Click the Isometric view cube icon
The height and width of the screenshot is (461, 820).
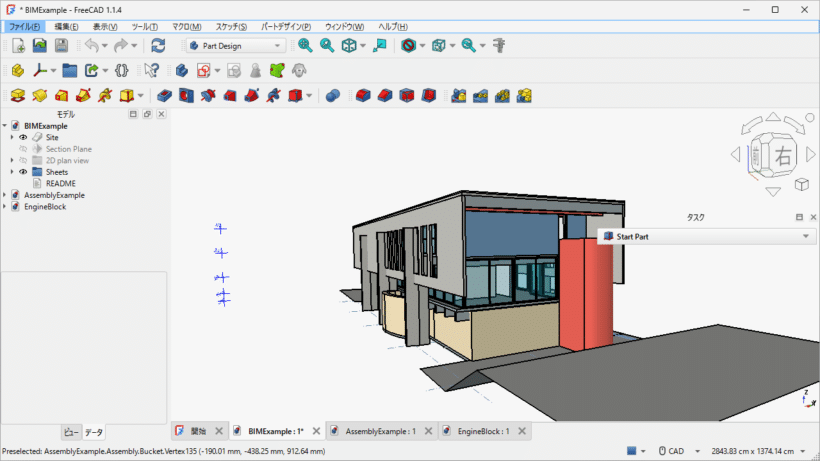349,45
